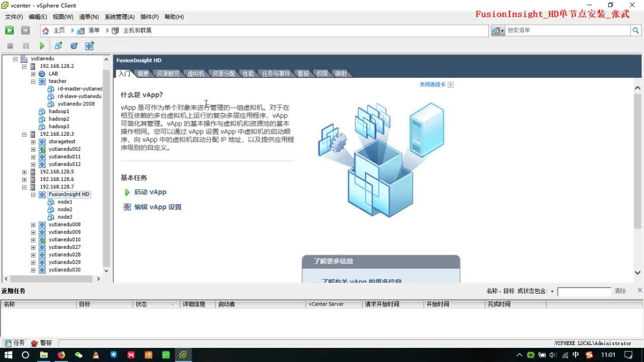644x362 pixels.
Task: Click the teacher vApp icon in tree
Action: [42, 81]
